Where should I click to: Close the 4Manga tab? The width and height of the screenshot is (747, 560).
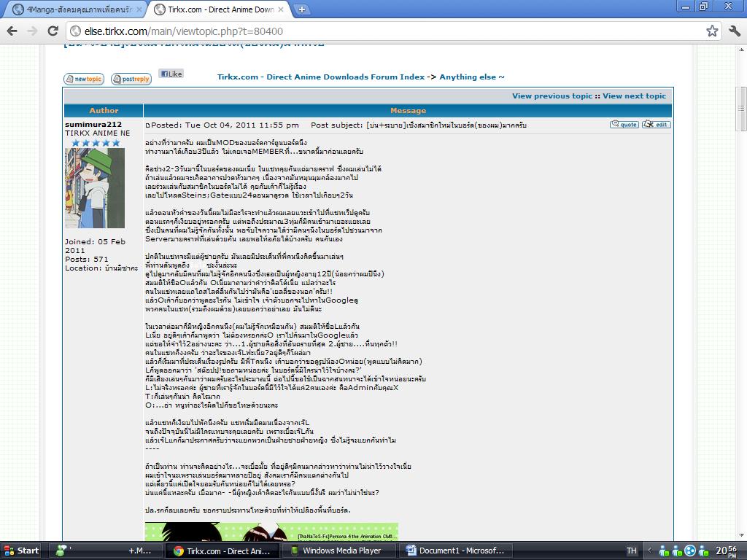pyautogui.click(x=139, y=9)
